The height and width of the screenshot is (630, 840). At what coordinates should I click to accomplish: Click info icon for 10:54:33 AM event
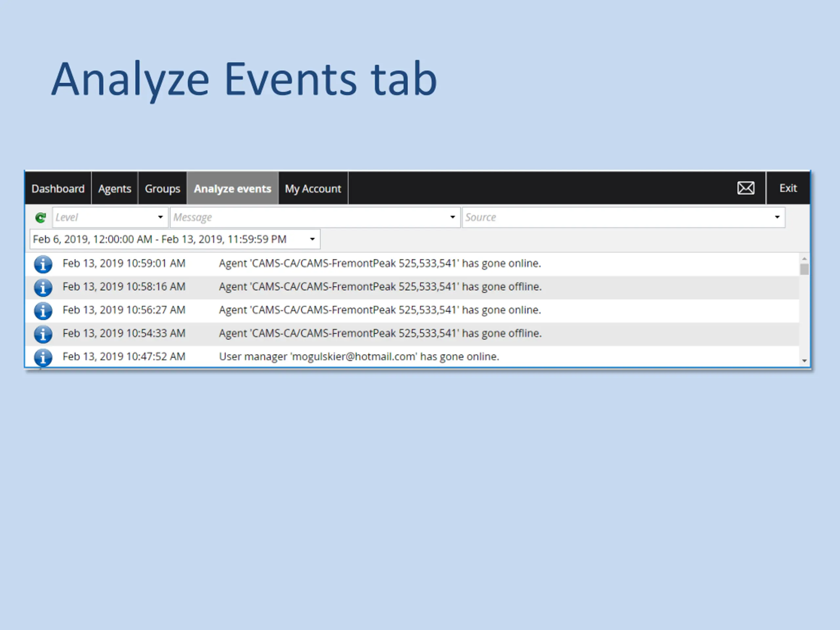click(43, 334)
